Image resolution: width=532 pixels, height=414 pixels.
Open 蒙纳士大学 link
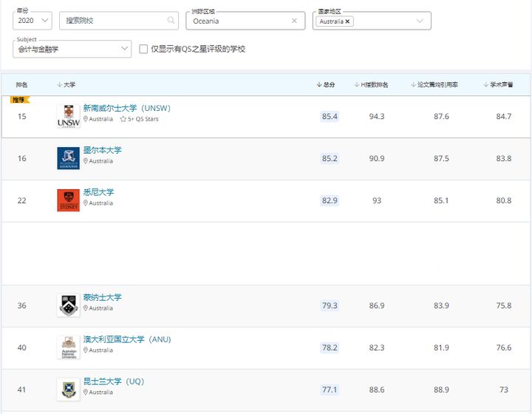[103, 297]
